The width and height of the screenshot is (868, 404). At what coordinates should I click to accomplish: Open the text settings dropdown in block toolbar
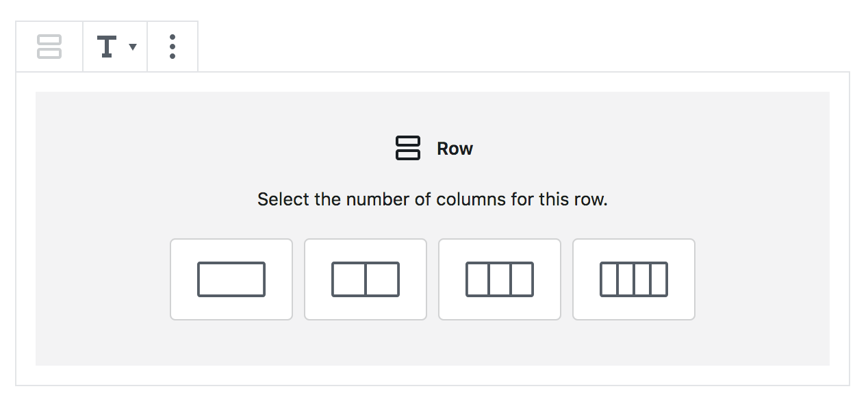point(115,47)
